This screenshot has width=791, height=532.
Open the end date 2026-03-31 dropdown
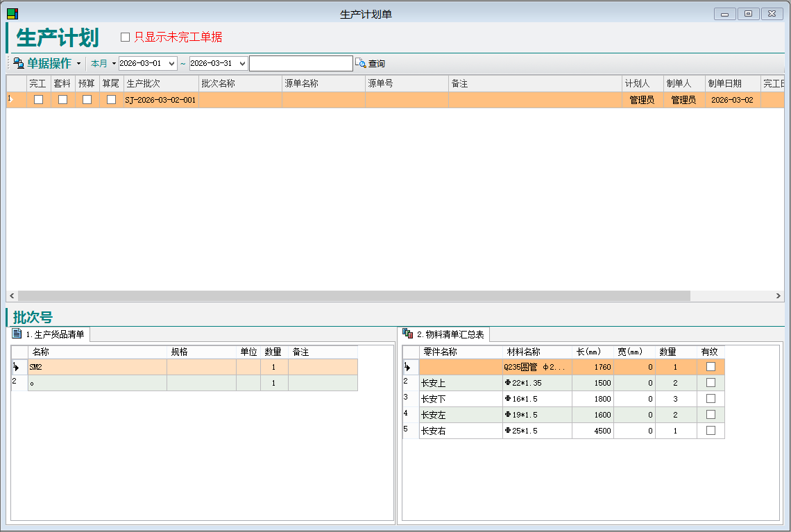[242, 63]
